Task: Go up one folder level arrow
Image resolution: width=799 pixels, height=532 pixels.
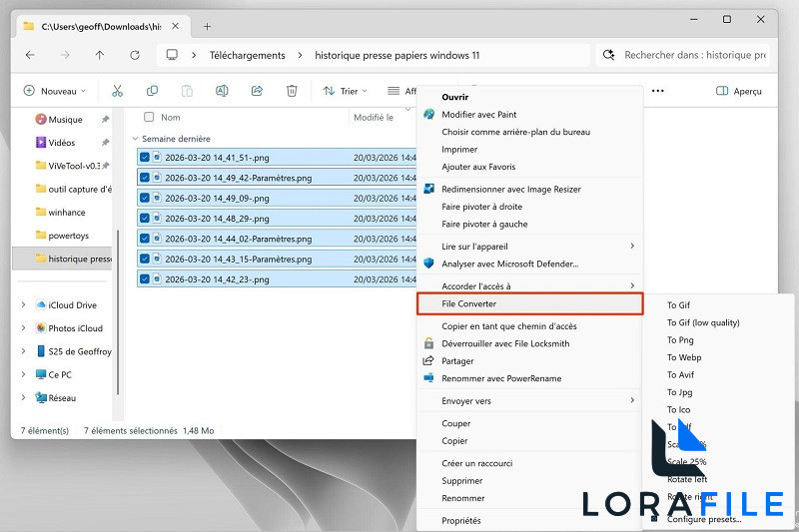Action: click(x=99, y=55)
